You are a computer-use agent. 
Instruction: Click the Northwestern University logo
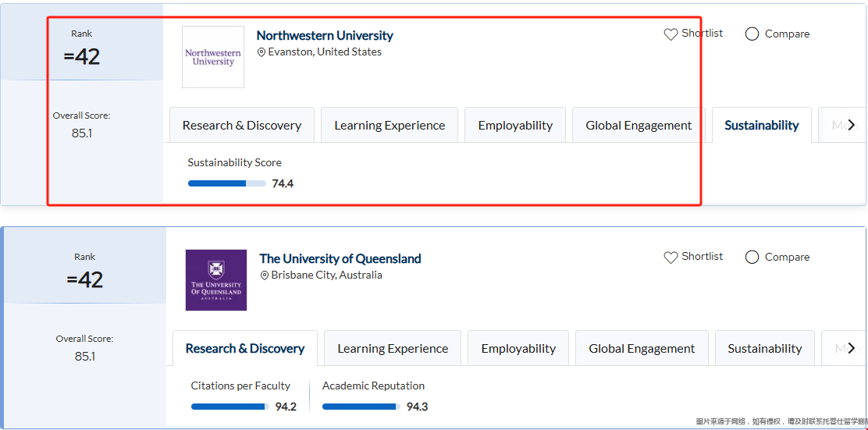coord(213,57)
